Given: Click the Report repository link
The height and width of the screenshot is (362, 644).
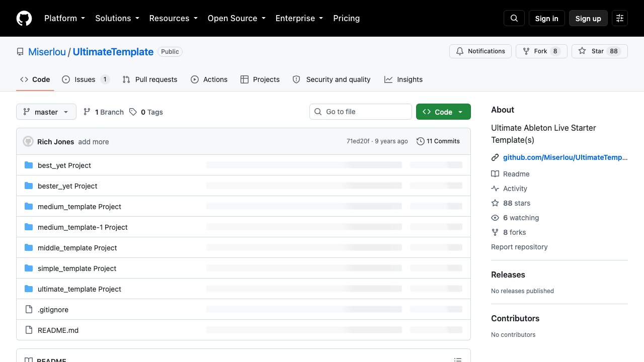Looking at the screenshot, I should [x=519, y=247].
